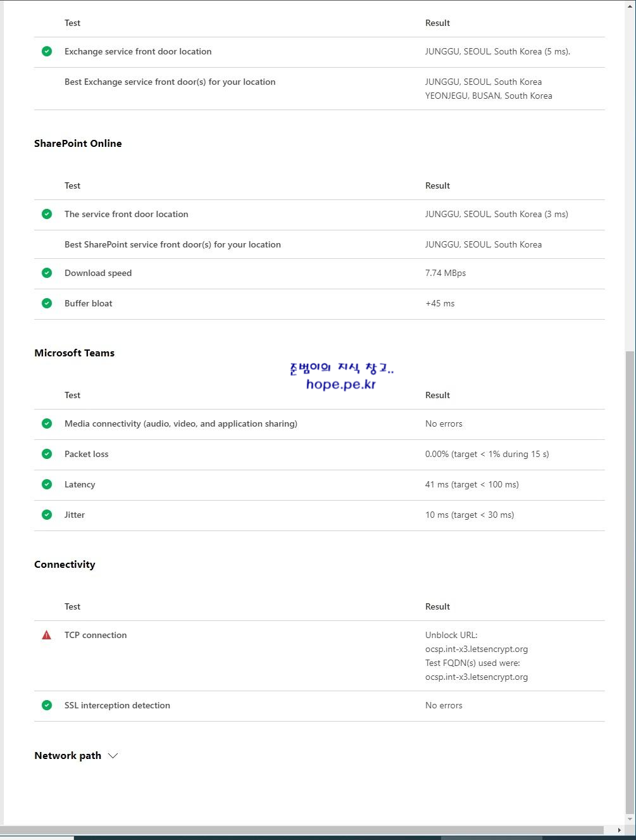This screenshot has height=840, width=636.
Task: Click green check beside The service front door location
Action: [47, 214]
